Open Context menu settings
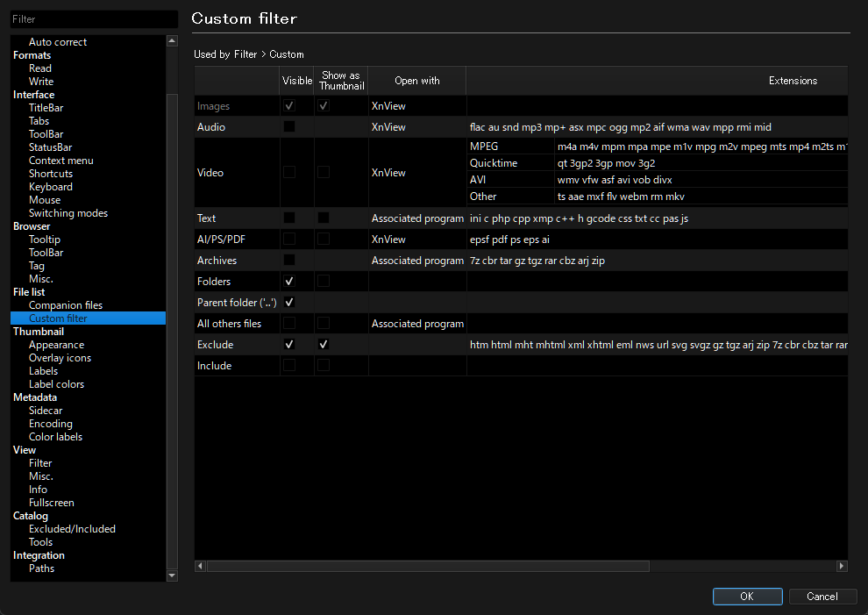 [x=60, y=161]
